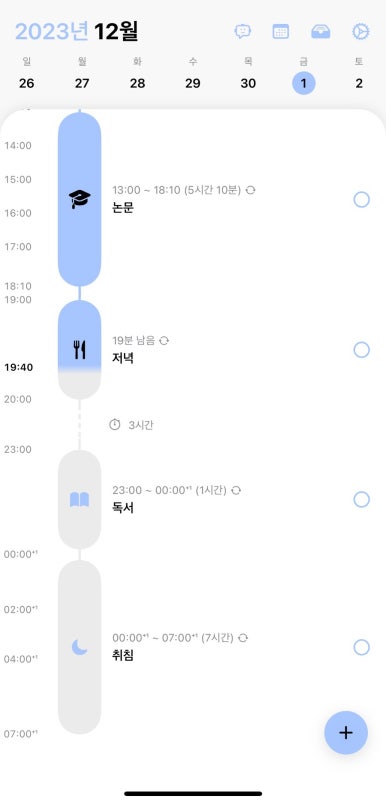The image size is (386, 802).
Task: Open the 독서 task title
Action: (x=123, y=508)
